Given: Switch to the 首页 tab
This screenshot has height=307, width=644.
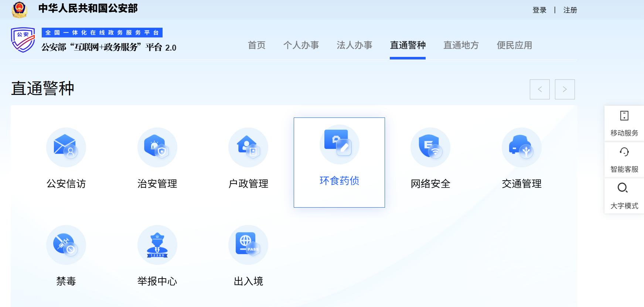Looking at the screenshot, I should tap(256, 45).
